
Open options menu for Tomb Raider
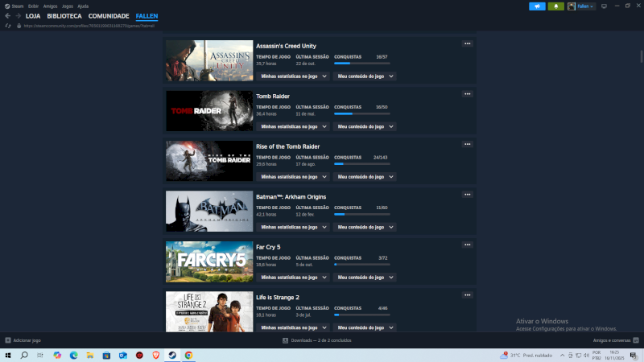pyautogui.click(x=468, y=94)
